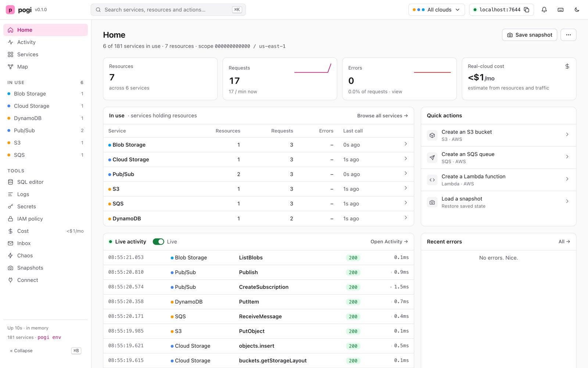588x368 pixels.
Task: Click the Logs icon in Tools
Action: pyautogui.click(x=10, y=194)
